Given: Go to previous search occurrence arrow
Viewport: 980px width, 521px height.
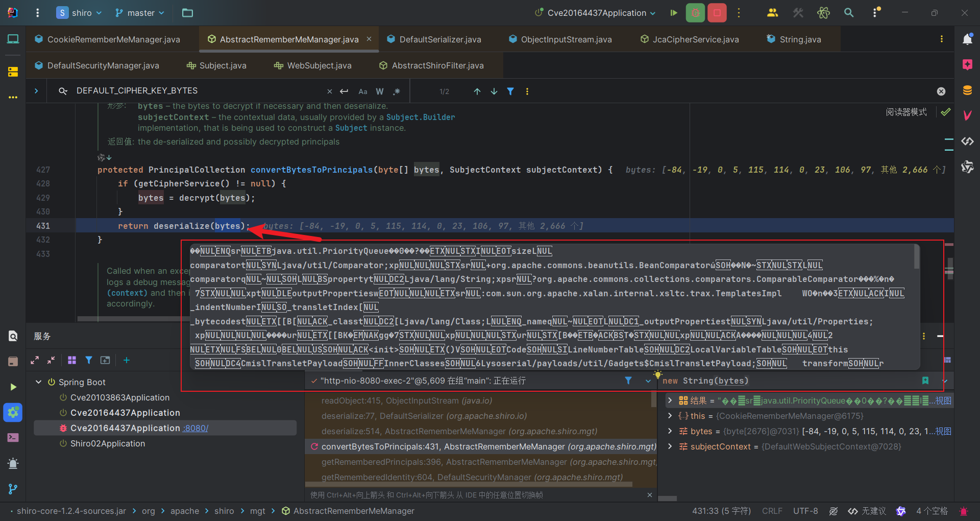Looking at the screenshot, I should tap(477, 91).
